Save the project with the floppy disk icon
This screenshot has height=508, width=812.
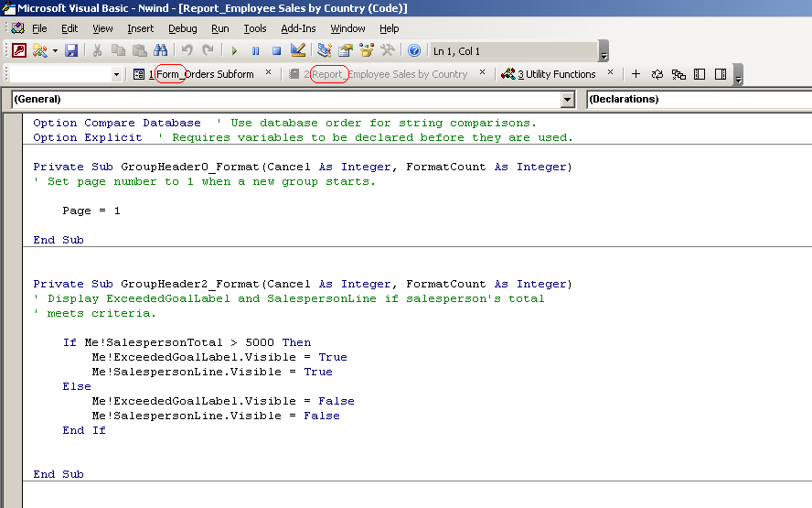tap(71, 50)
